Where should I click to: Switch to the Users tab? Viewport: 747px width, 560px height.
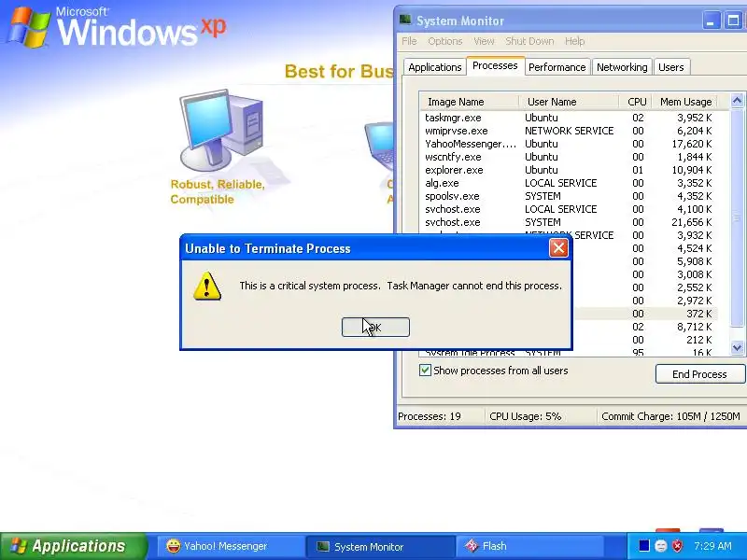click(x=670, y=67)
